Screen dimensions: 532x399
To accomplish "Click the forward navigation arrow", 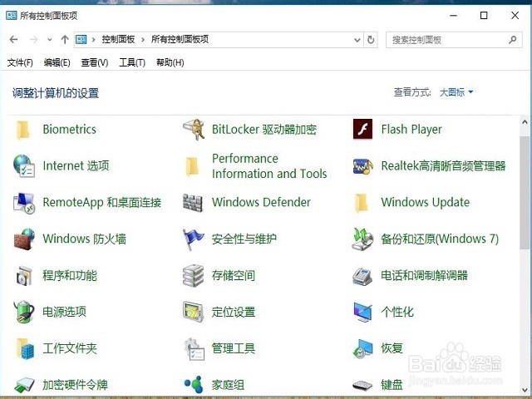I will click(33, 40).
